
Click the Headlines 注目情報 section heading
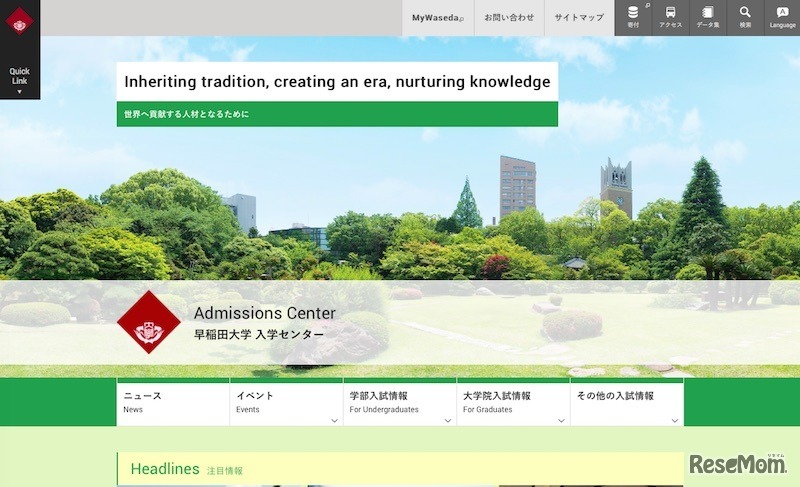point(186,469)
